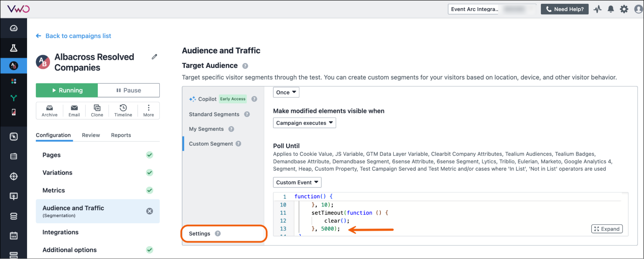This screenshot has width=644, height=259.
Task: Open the activity pulse icon in header
Action: [x=598, y=9]
